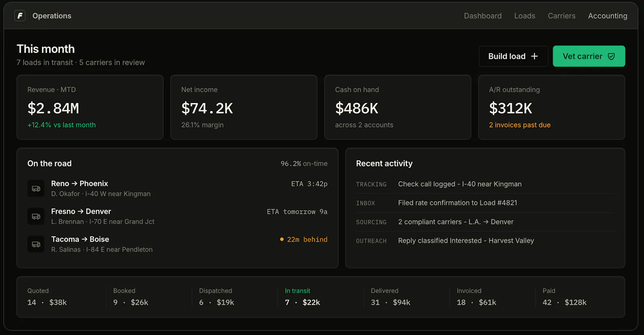
Task: Click the truck icon for Tacoma → Boise
Action: (36, 244)
